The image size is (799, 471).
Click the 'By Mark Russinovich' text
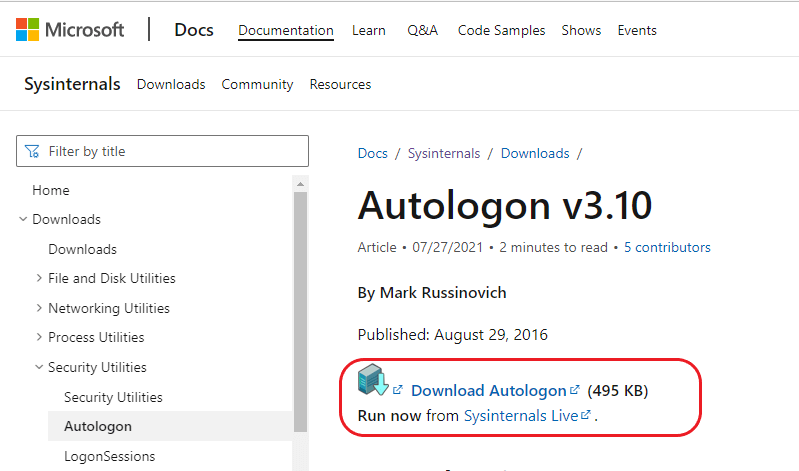432,293
